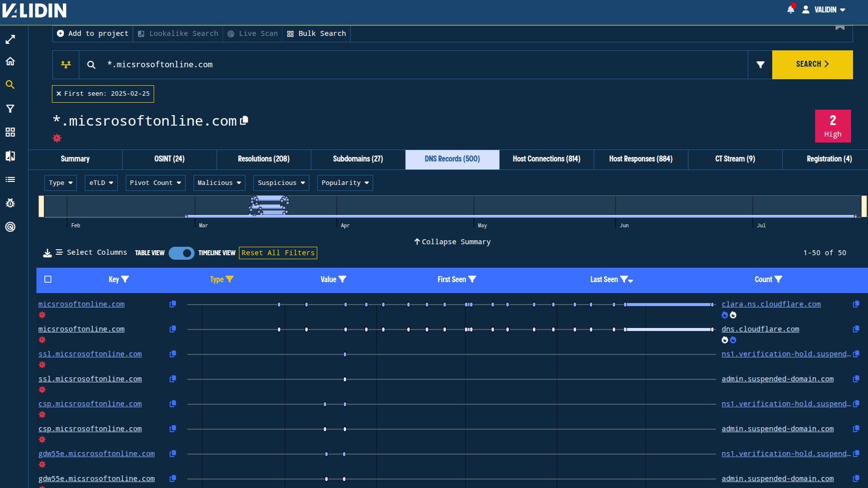Remove the First seen 2025-02-25 filter

coord(59,94)
